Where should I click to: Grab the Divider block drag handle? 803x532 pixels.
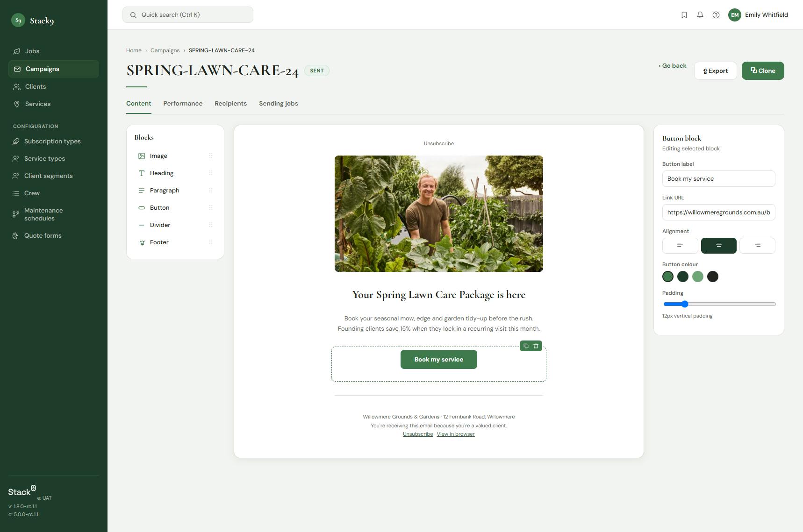point(211,225)
